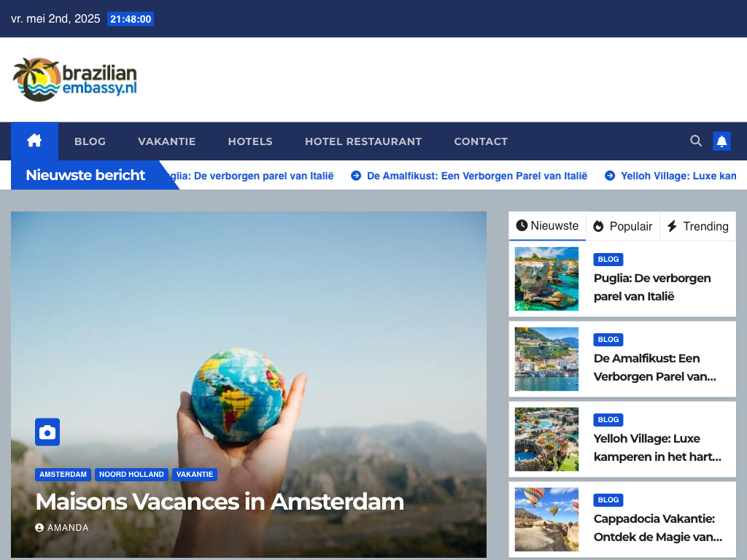The image size is (747, 560).
Task: Click the VAKANTIE tag on featured post
Action: [195, 474]
